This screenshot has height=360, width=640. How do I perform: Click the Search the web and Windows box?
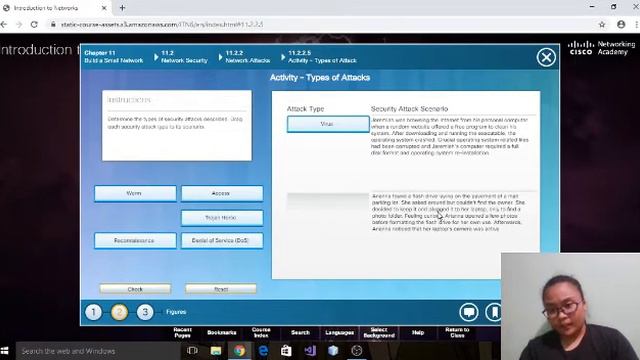[98, 351]
